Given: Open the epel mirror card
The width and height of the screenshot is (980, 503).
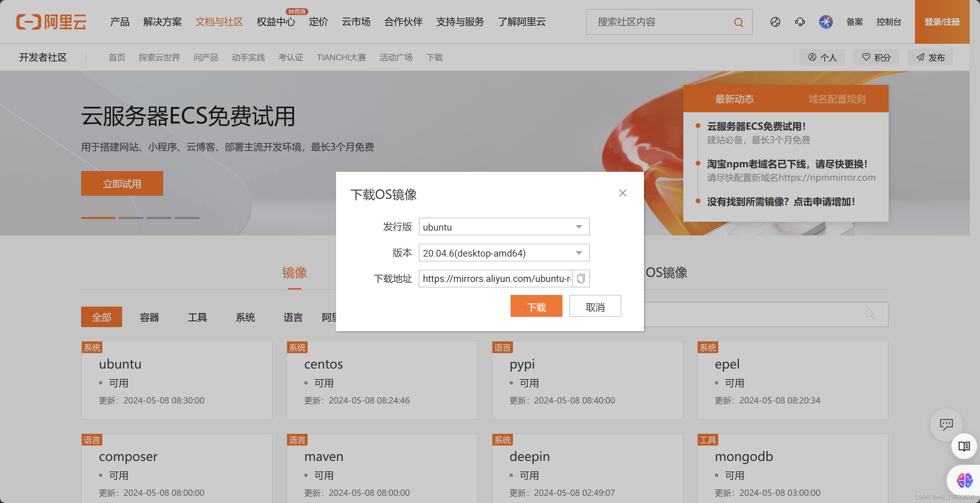Looking at the screenshot, I should coord(792,380).
